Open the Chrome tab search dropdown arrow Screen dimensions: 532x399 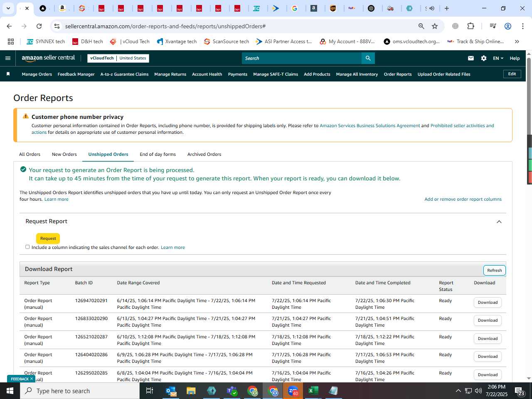pyautogui.click(x=8, y=8)
